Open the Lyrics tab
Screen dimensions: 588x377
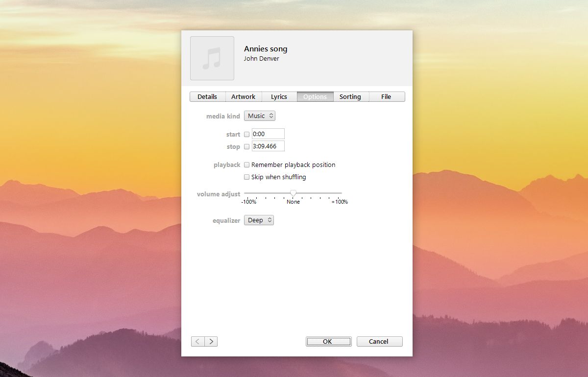click(279, 97)
